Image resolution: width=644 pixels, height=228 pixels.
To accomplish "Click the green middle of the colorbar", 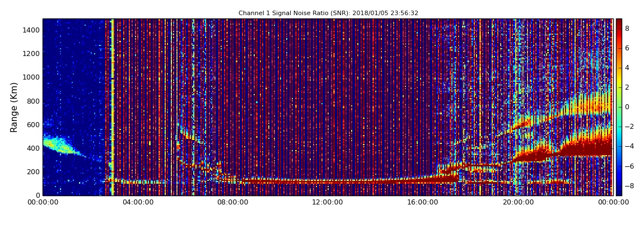I will click(x=619, y=107).
